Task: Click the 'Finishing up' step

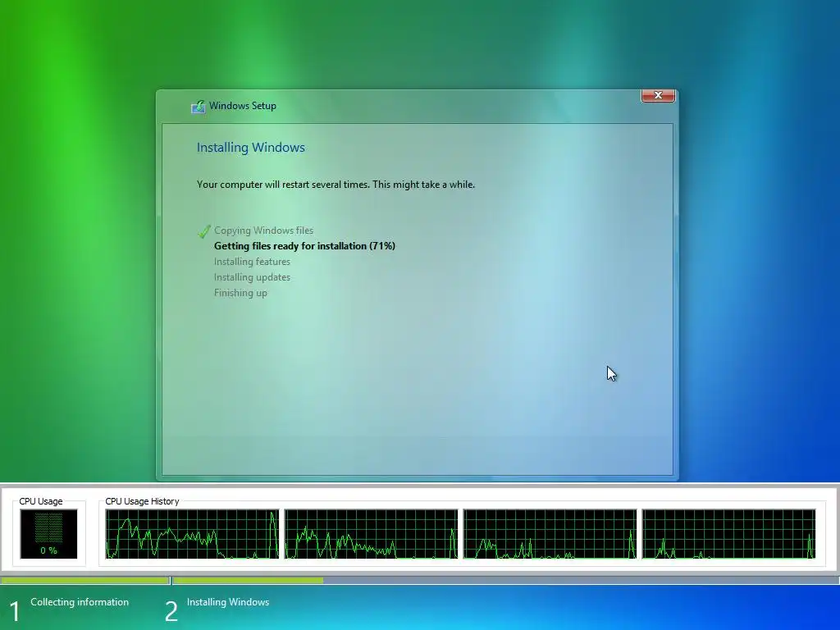Action: (240, 293)
